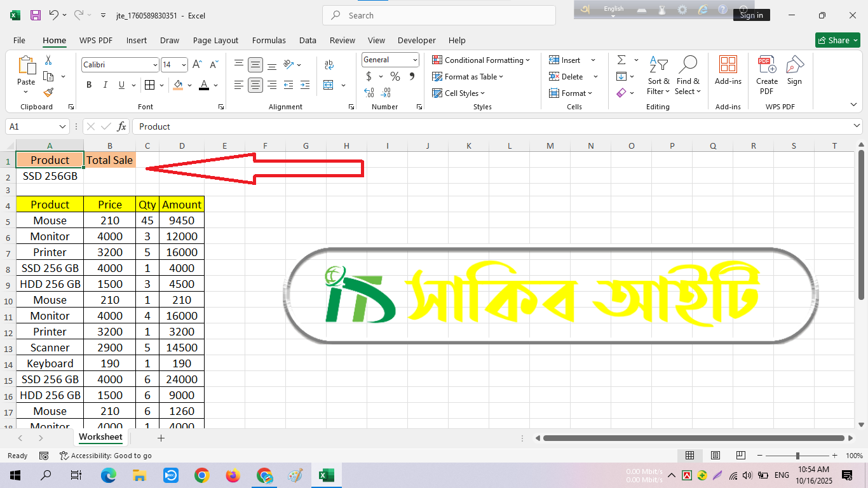Open the Formulas ribbon tab
868x488 pixels.
(x=269, y=40)
